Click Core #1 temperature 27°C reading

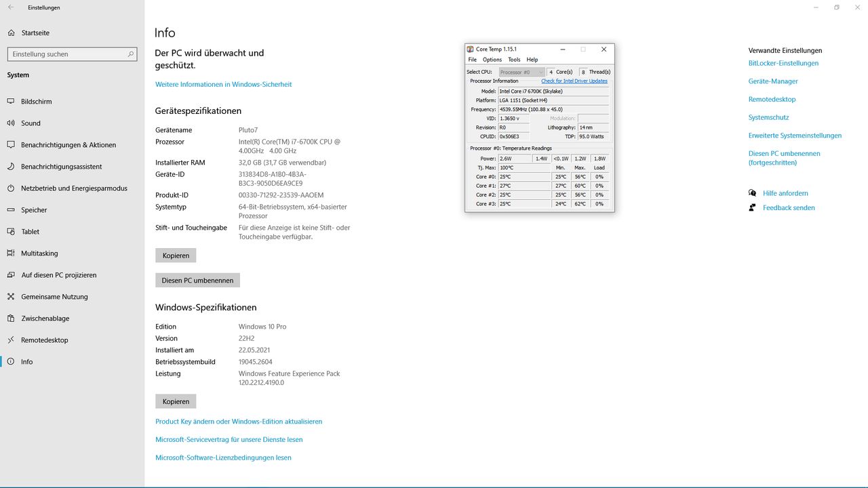pyautogui.click(x=525, y=186)
